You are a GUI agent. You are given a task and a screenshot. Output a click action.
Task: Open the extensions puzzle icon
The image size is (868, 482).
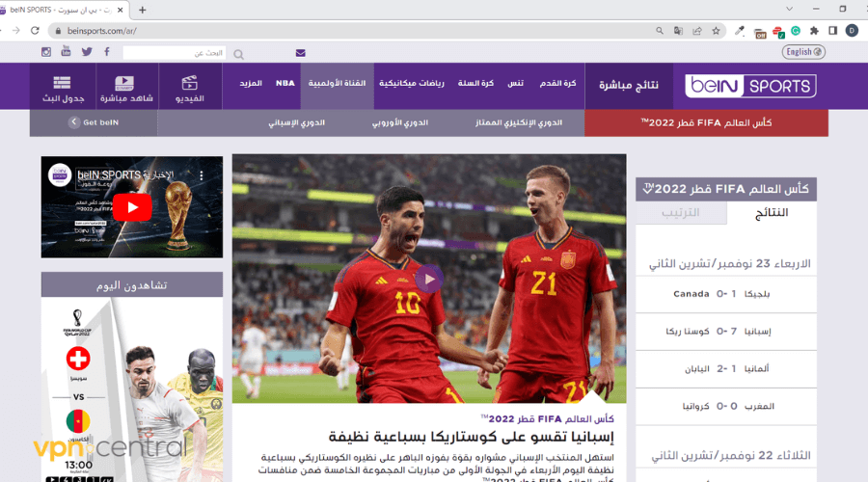814,31
